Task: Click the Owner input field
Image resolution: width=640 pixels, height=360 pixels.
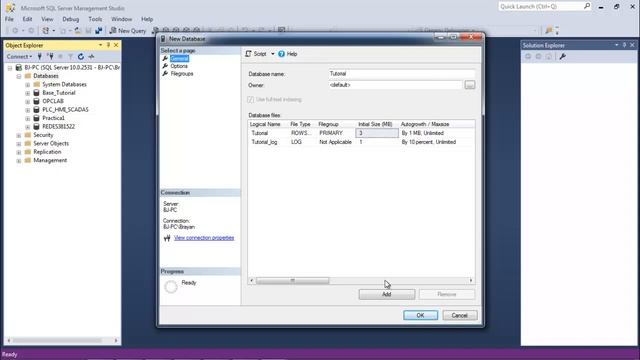Action: pyautogui.click(x=396, y=85)
